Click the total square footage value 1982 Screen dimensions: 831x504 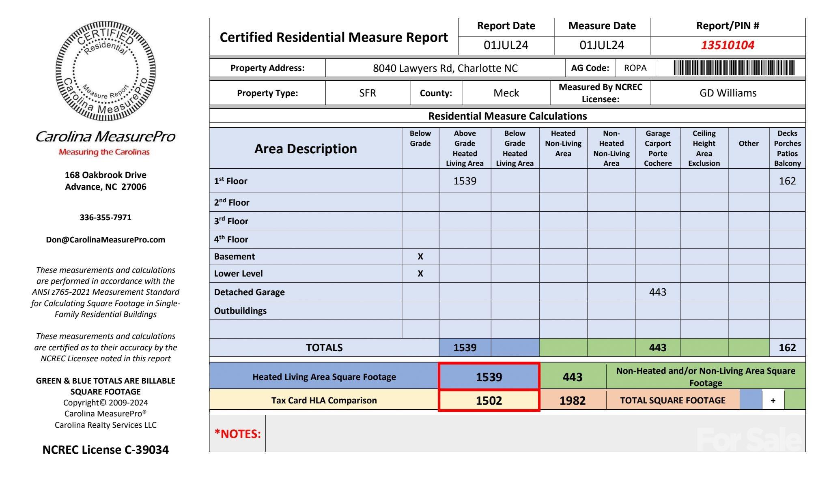(572, 401)
